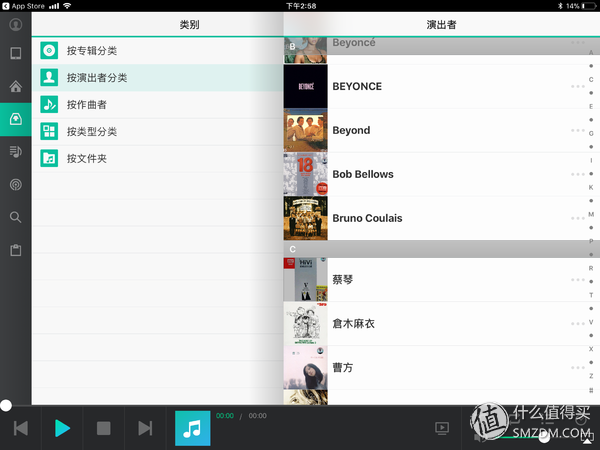Select 按文件夹 category
The image size is (600, 450).
[x=157, y=158]
